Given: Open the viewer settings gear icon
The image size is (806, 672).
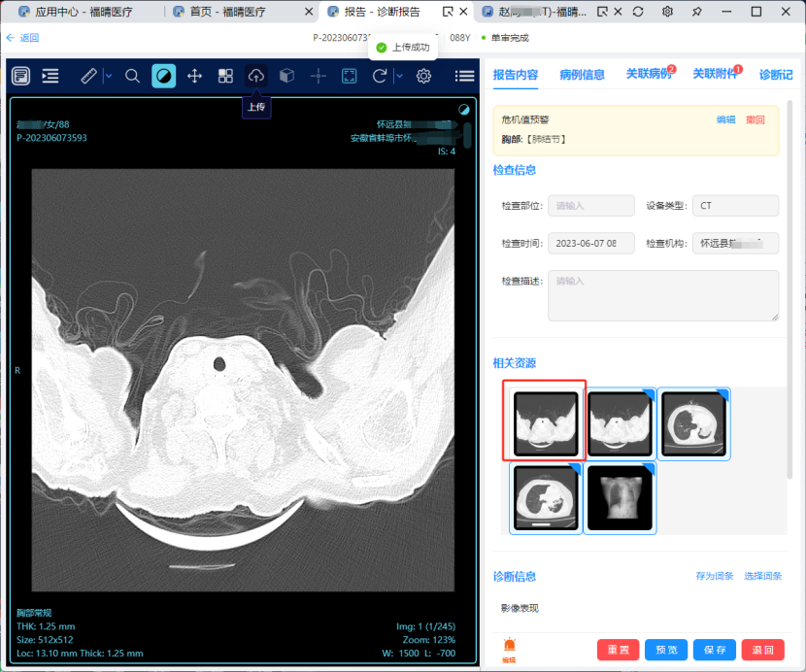Looking at the screenshot, I should [423, 76].
